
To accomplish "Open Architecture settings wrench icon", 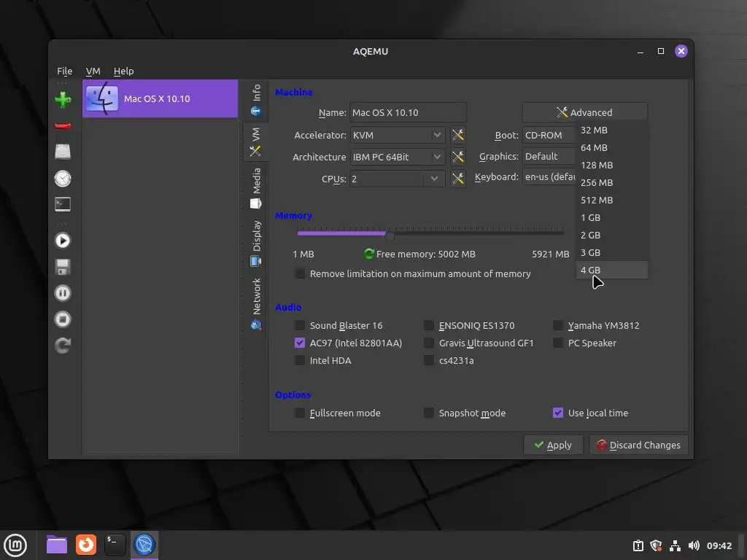I will pos(458,157).
